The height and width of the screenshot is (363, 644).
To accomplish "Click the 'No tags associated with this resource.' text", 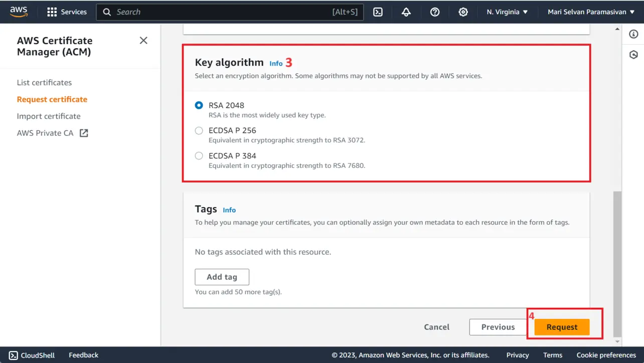I will pyautogui.click(x=263, y=252).
